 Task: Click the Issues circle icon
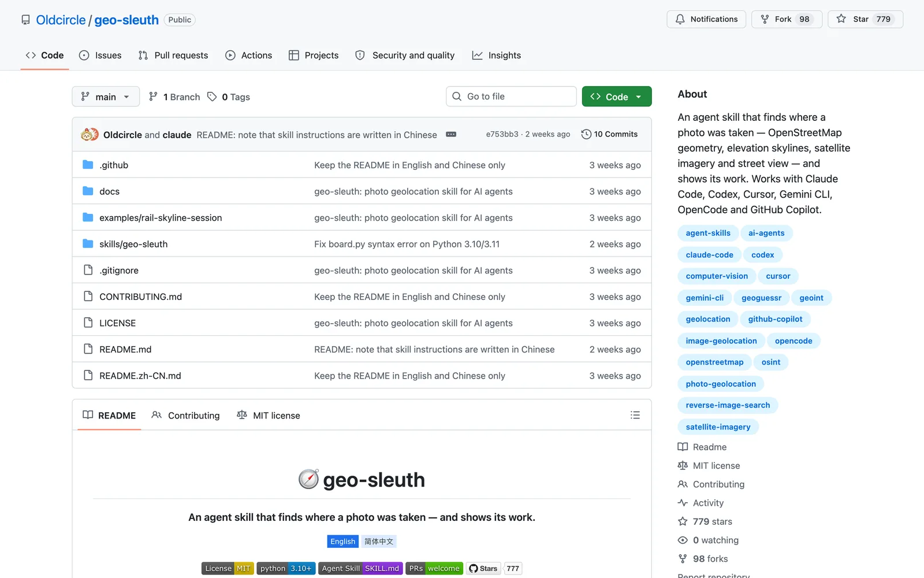84,55
